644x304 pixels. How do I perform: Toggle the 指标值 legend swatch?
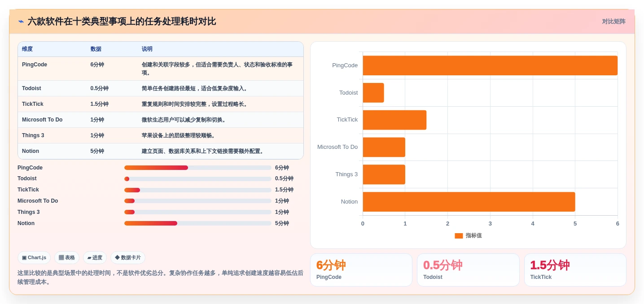pos(459,235)
